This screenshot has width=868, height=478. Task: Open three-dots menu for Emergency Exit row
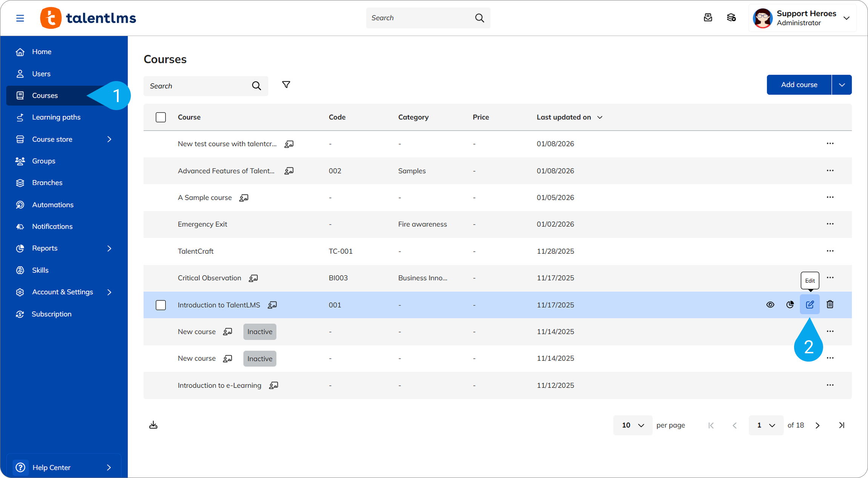[830, 224]
